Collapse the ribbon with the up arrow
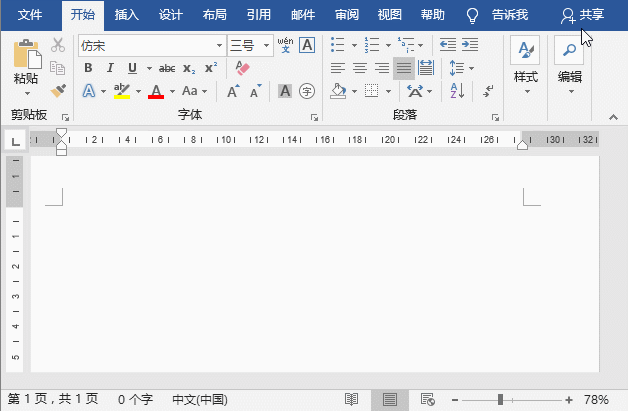The image size is (628, 411). (613, 117)
